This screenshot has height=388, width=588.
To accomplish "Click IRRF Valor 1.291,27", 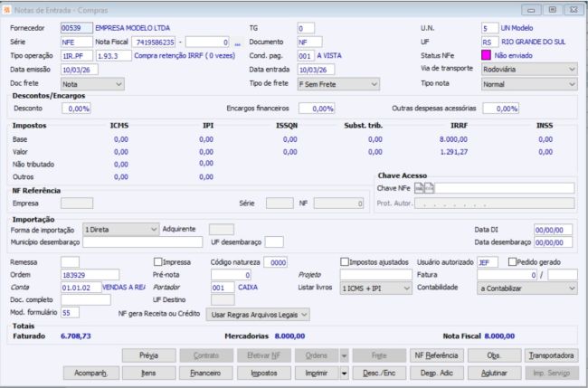I will click(453, 152).
